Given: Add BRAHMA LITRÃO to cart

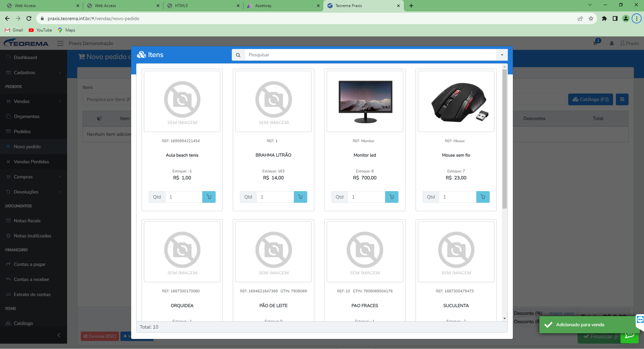Looking at the screenshot, I should [x=300, y=197].
